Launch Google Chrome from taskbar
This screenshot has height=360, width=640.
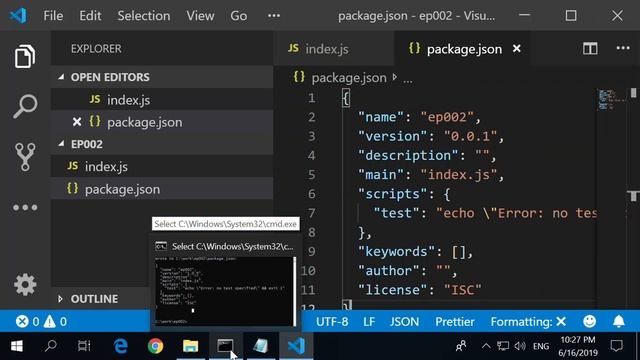pyautogui.click(x=156, y=346)
